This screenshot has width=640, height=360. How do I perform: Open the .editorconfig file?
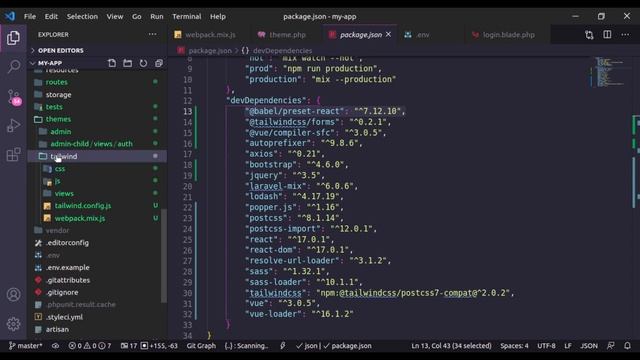[97, 243]
